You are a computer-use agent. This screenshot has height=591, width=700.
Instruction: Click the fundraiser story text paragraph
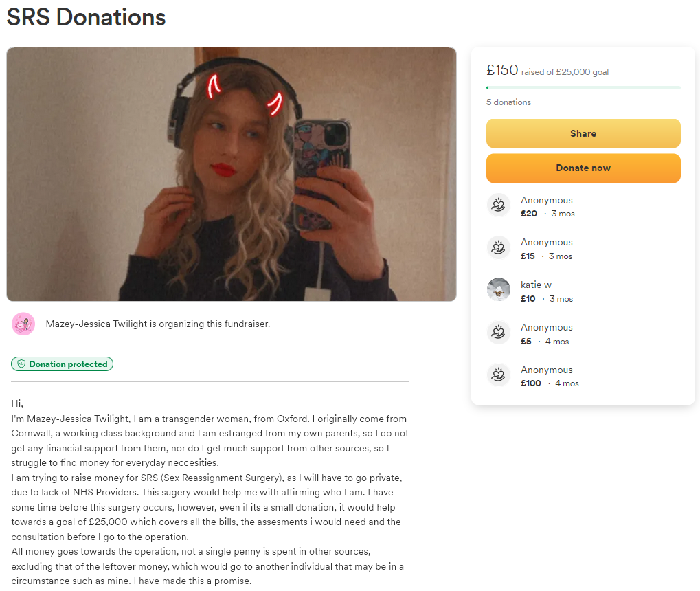coord(210,492)
